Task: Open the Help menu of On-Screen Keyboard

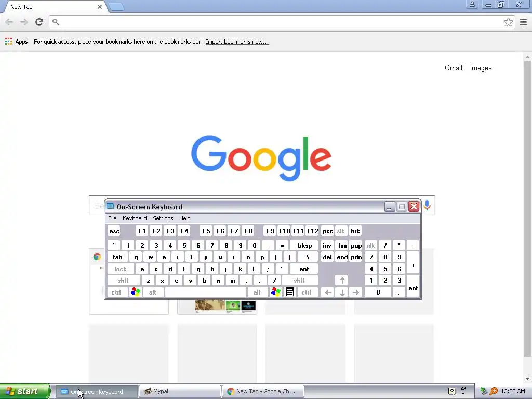Action: coord(184,218)
